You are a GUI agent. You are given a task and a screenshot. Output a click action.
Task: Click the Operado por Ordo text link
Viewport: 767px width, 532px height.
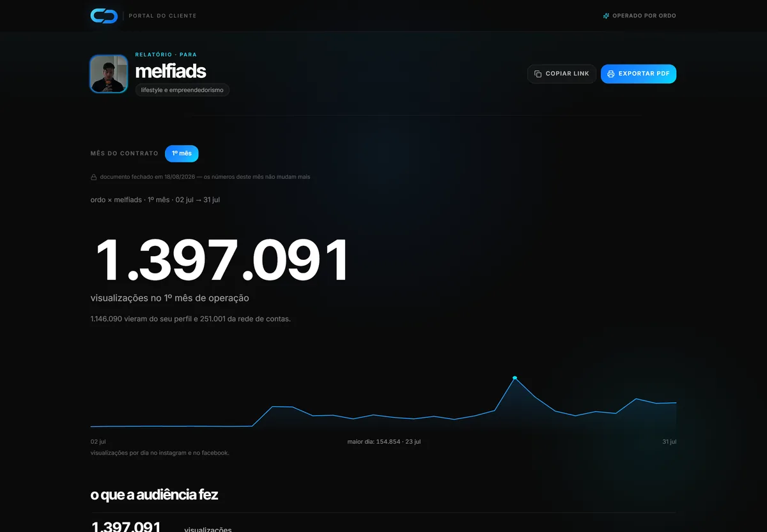644,16
